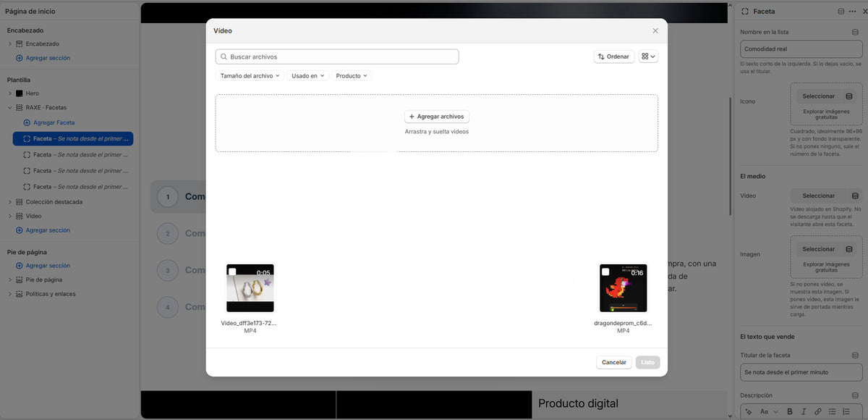The height and width of the screenshot is (420, 868).
Task: Click the RAXE · Facetas section icon
Action: 20,107
